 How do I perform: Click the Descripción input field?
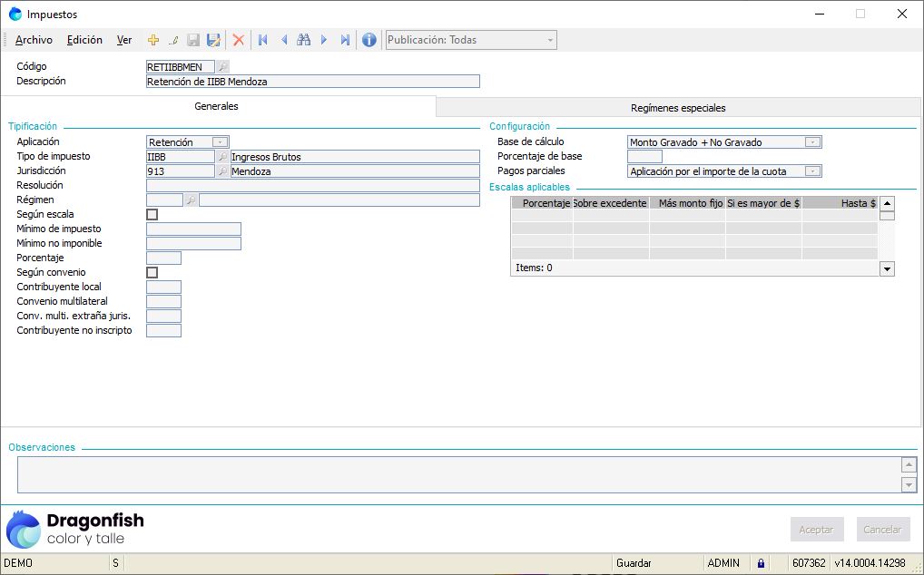pos(313,82)
